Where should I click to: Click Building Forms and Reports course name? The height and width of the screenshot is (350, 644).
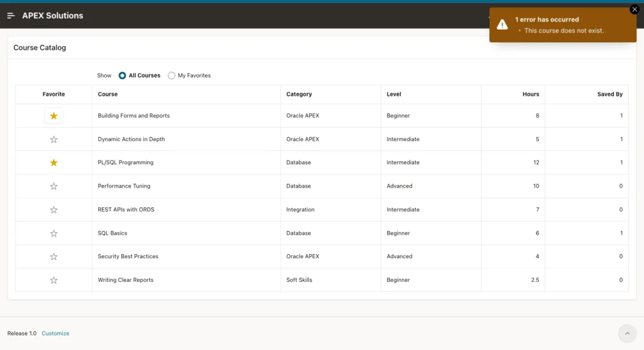133,116
